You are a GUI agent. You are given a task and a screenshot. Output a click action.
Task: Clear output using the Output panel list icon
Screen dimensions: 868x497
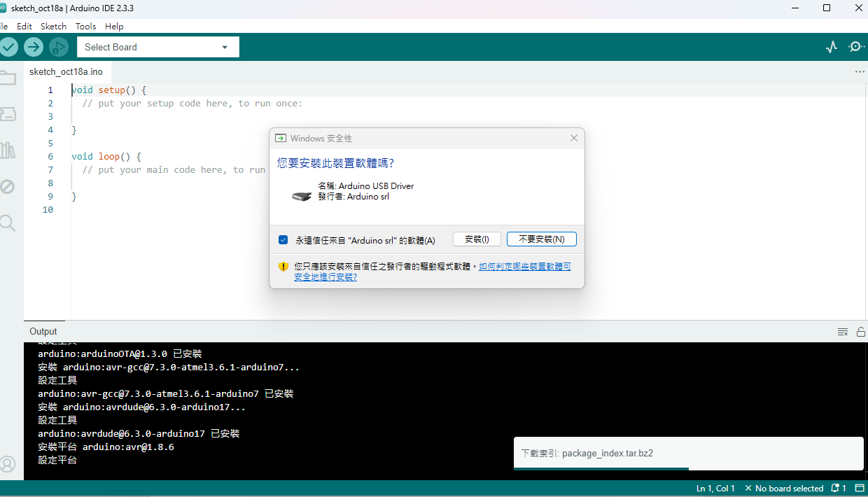pos(843,332)
